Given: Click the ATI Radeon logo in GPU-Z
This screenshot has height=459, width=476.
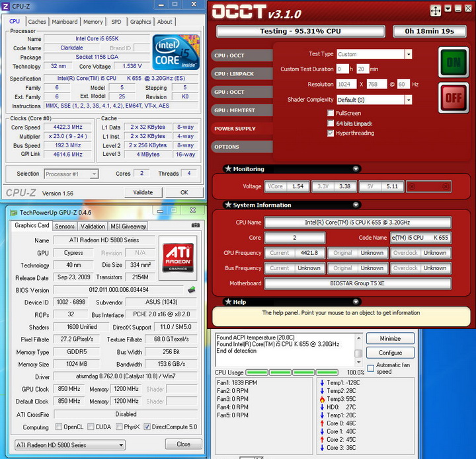Looking at the screenshot, I should (x=178, y=257).
